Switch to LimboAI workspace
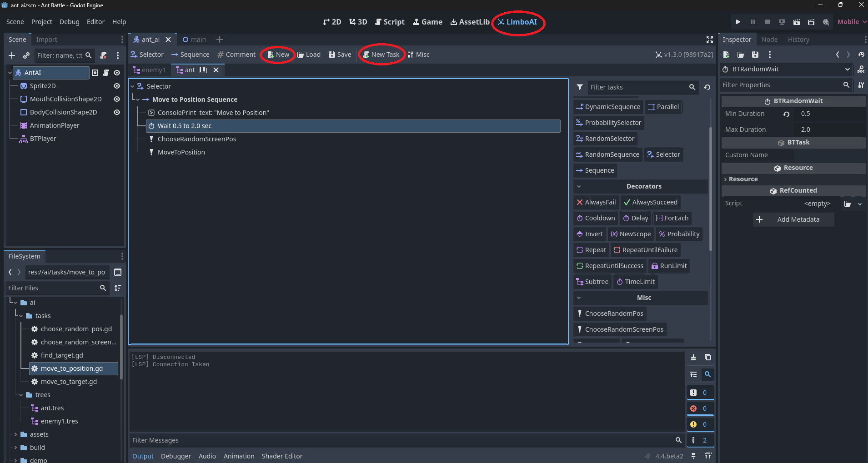 [x=517, y=22]
